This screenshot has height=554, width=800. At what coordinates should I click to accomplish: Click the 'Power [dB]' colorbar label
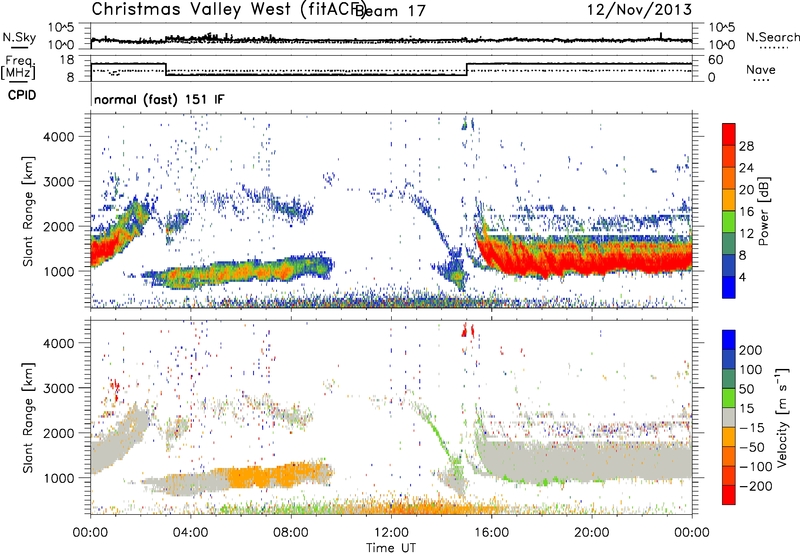(x=764, y=211)
